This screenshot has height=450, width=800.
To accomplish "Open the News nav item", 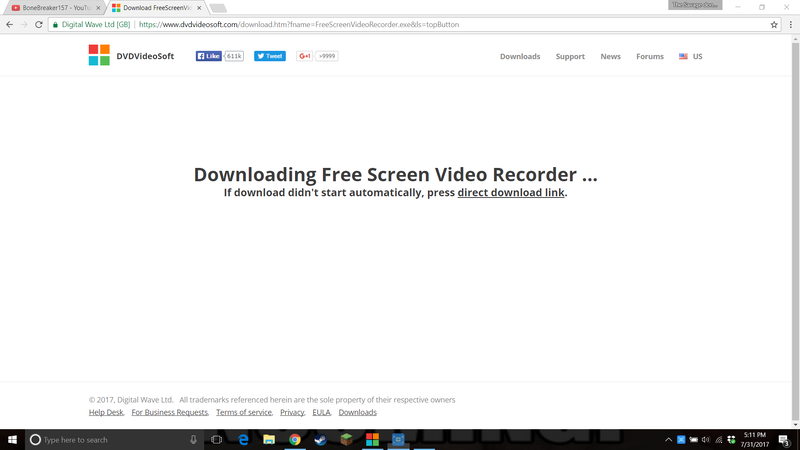I will point(610,56).
